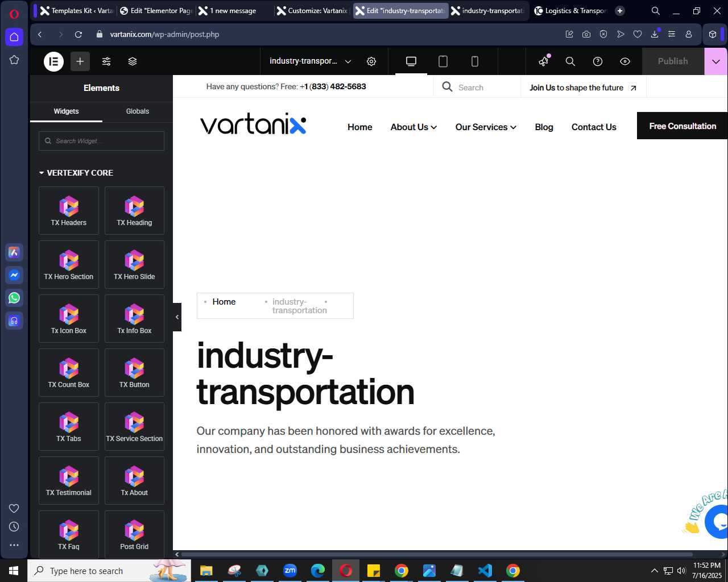Switch to tablet preview mode

[443, 61]
